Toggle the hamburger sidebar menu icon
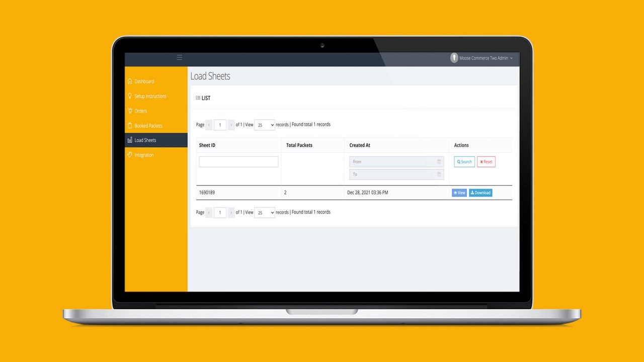The image size is (644, 362). [x=180, y=57]
